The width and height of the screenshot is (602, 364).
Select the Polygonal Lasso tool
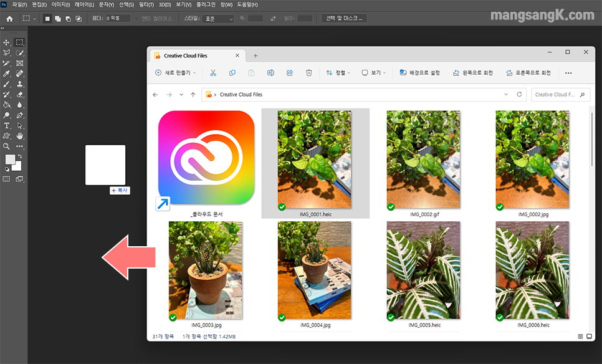(6, 52)
